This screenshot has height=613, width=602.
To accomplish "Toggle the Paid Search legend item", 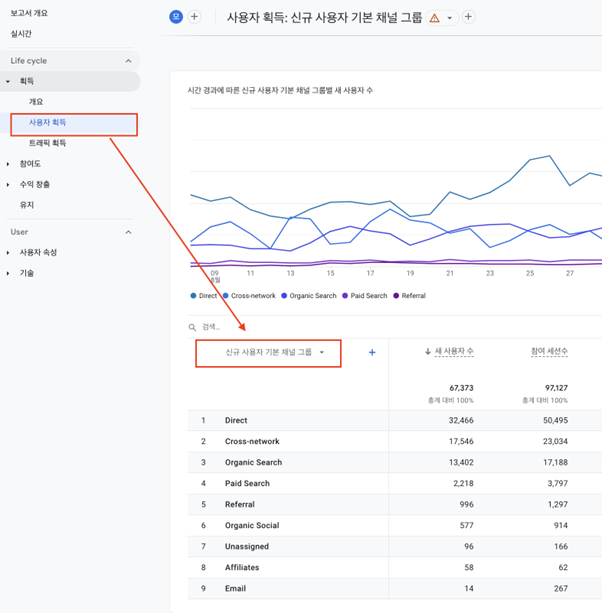I will click(365, 296).
